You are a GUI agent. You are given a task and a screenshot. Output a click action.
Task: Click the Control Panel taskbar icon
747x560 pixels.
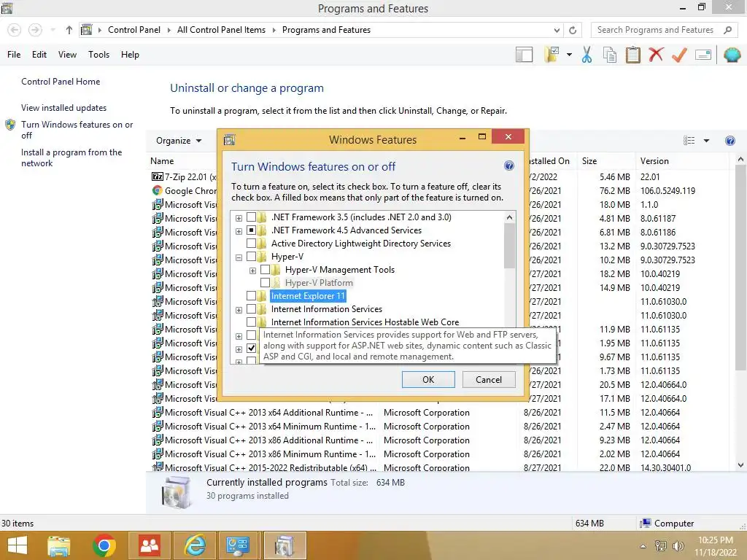pyautogui.click(x=239, y=545)
